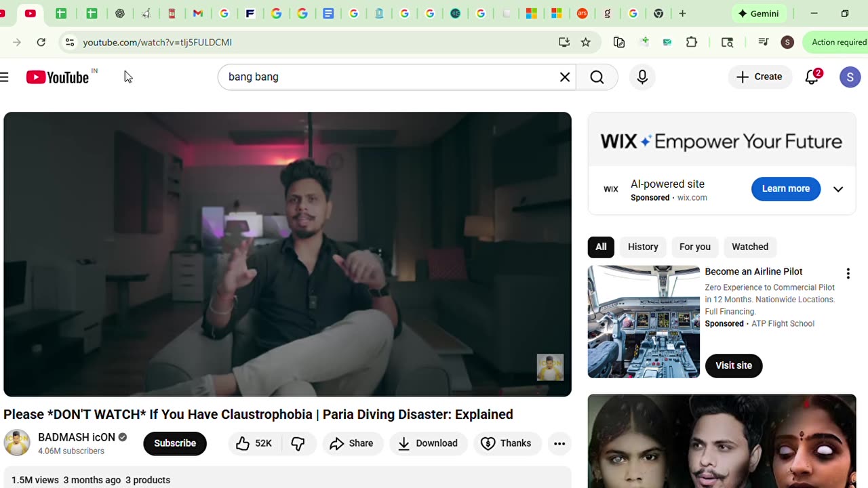Click the channel watermark on the video
This screenshot has height=488, width=868.
click(550, 367)
